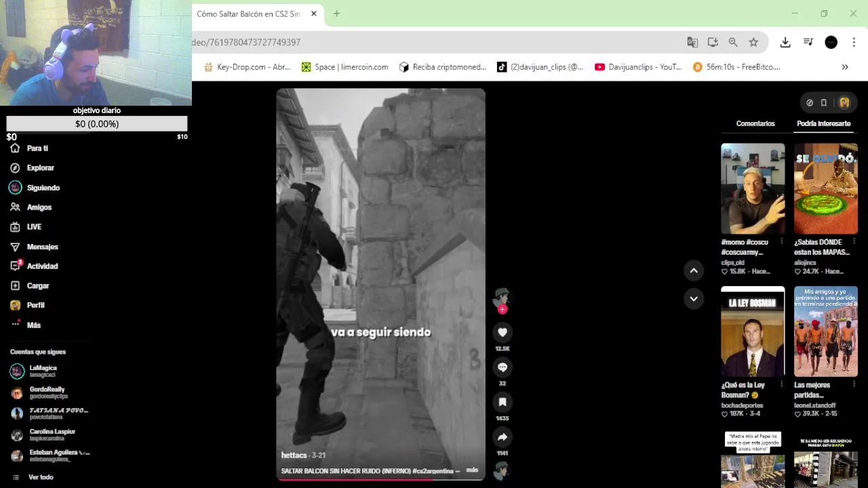Open Reciba criptomoned... bookmark
Image resolution: width=868 pixels, height=488 pixels.
click(x=443, y=67)
